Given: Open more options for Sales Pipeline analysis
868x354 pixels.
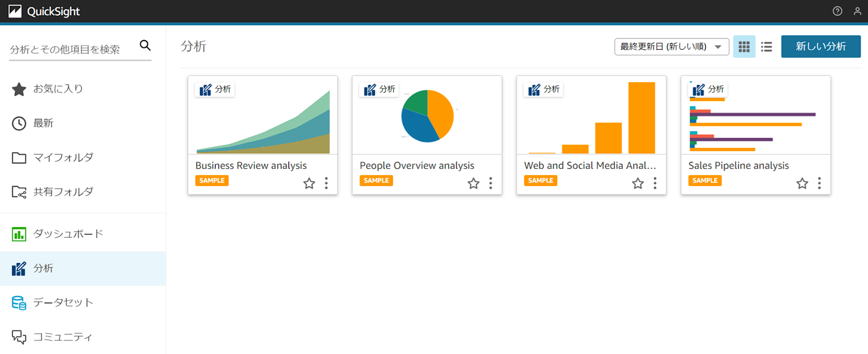Looking at the screenshot, I should click(819, 183).
